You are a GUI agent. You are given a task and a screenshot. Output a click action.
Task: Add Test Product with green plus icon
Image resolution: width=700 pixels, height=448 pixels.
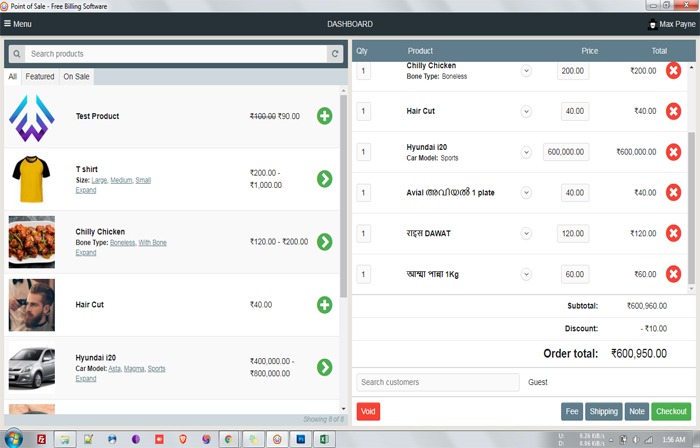[x=324, y=117]
